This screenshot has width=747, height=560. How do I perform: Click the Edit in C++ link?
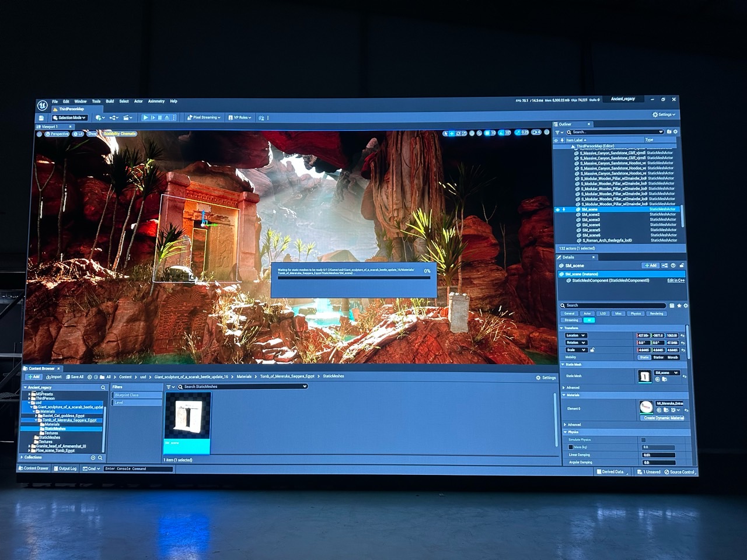[x=676, y=281]
